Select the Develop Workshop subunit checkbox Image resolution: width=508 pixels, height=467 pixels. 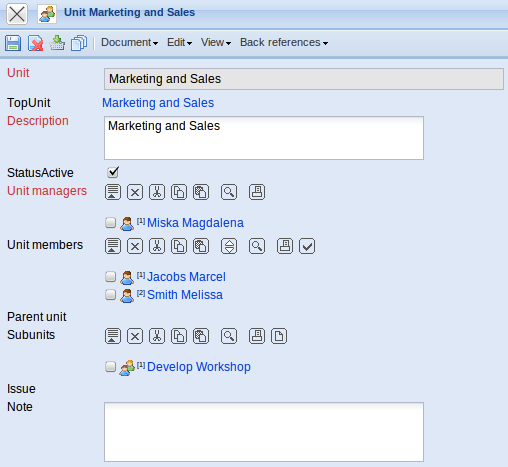point(110,366)
